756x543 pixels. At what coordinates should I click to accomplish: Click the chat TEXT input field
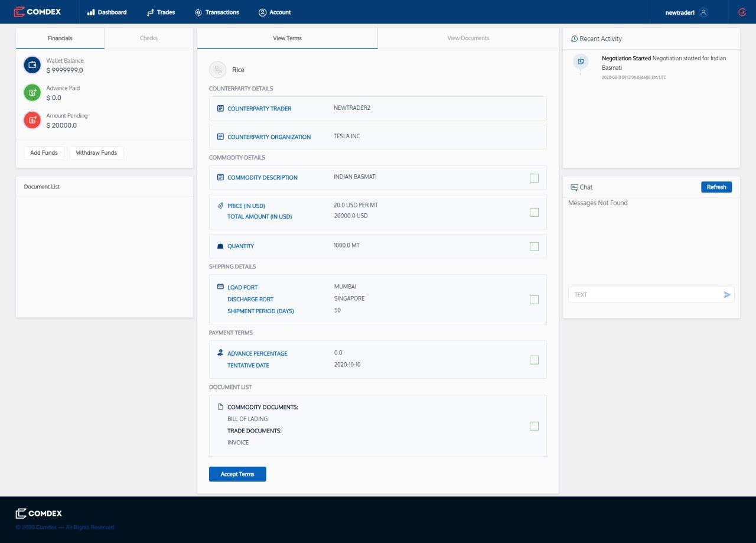[651, 295]
